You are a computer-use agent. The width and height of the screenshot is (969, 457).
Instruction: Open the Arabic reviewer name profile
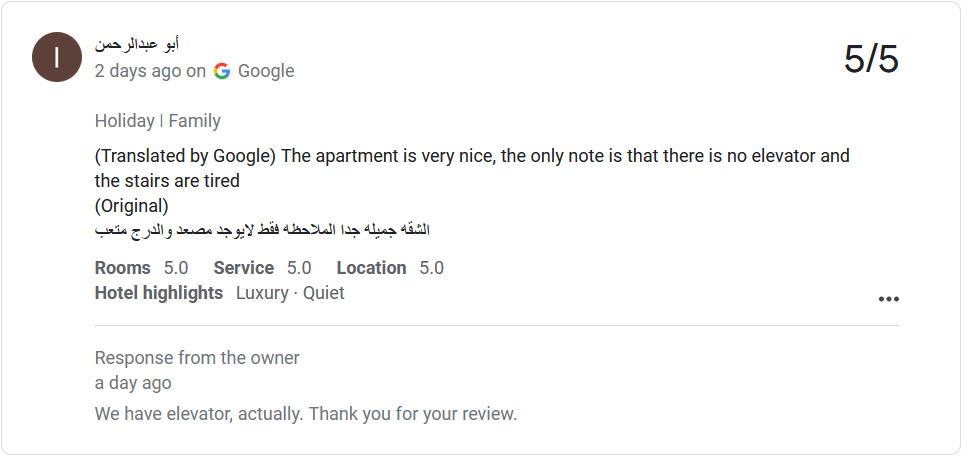coord(137,45)
